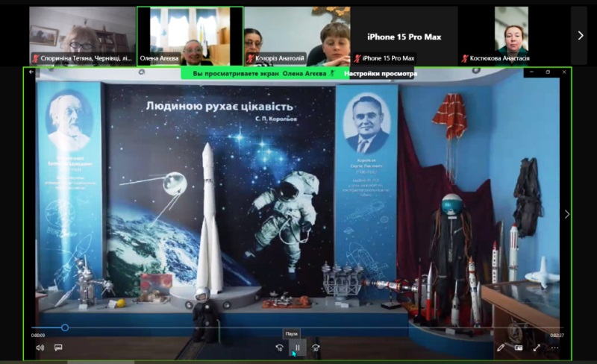Click the volume speaker icon

click(40, 348)
